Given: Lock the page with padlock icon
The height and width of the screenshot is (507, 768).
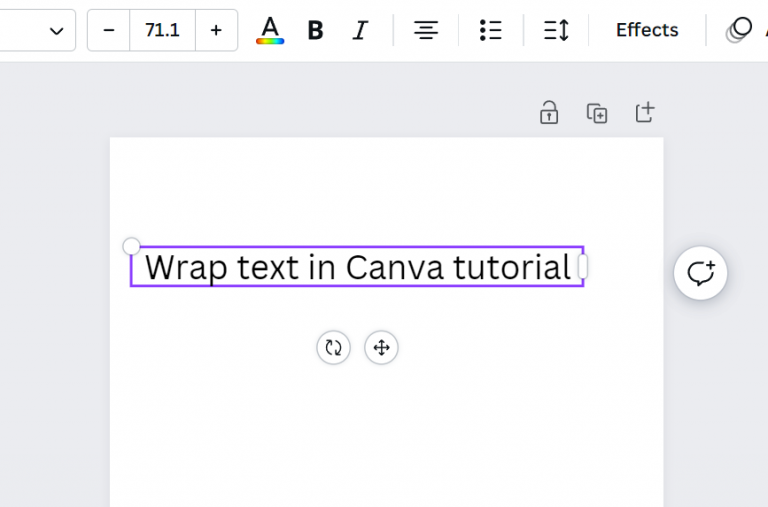Looking at the screenshot, I should tap(548, 113).
